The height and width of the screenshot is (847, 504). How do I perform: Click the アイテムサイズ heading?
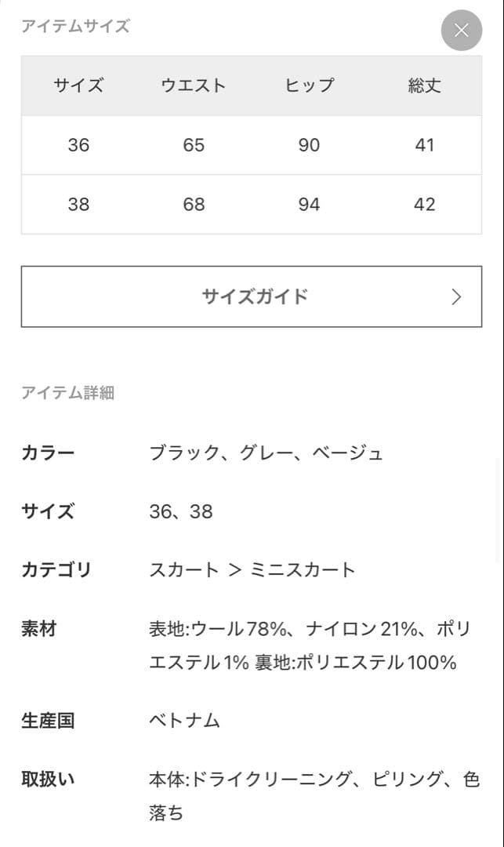(75, 26)
